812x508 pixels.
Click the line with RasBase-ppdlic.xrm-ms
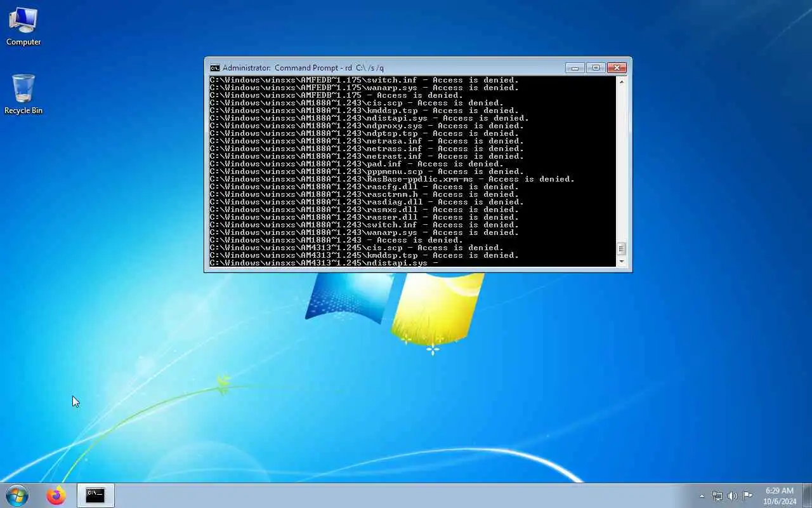point(392,179)
